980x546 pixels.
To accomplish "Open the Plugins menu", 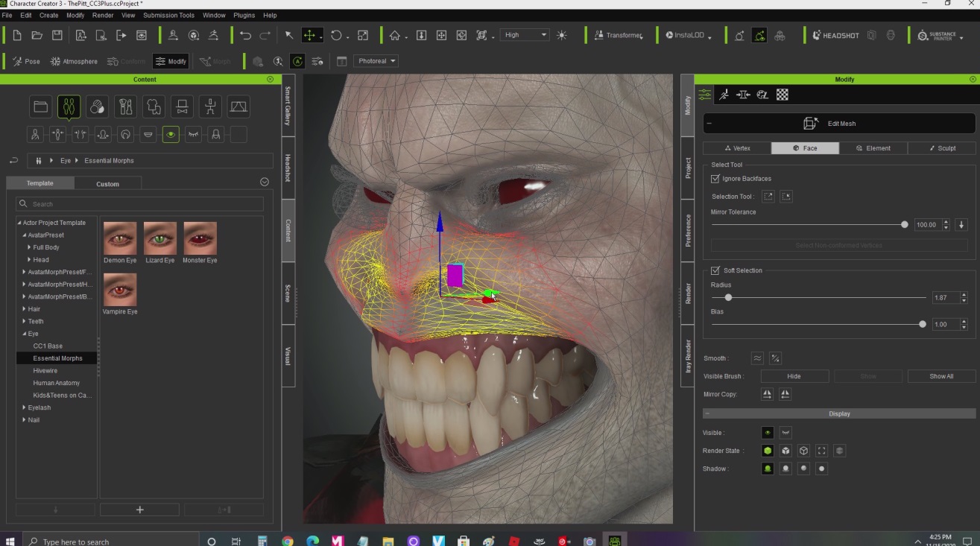I will (x=244, y=15).
